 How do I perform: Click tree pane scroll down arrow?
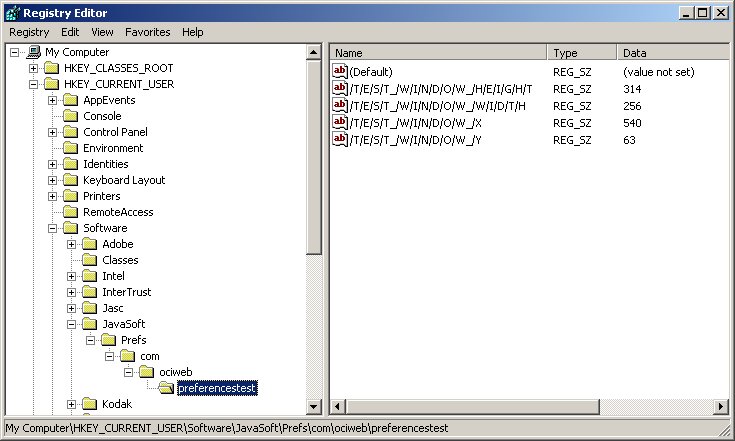314,406
